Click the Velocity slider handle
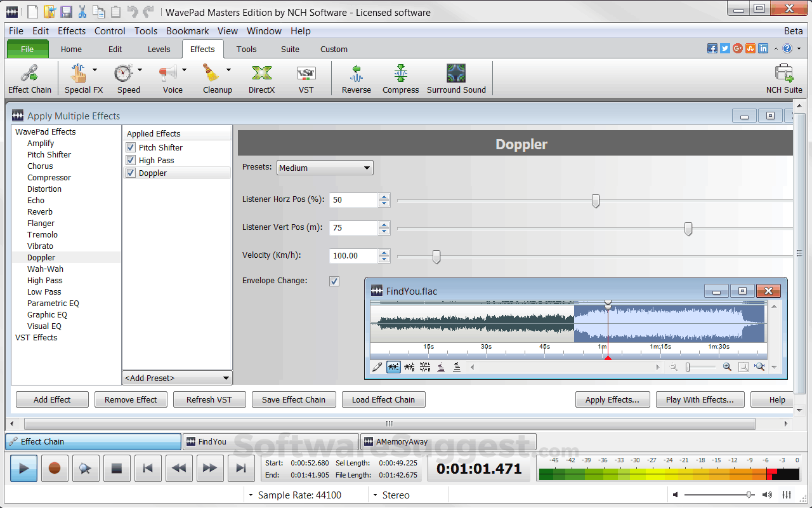Image resolution: width=812 pixels, height=508 pixels. point(436,256)
